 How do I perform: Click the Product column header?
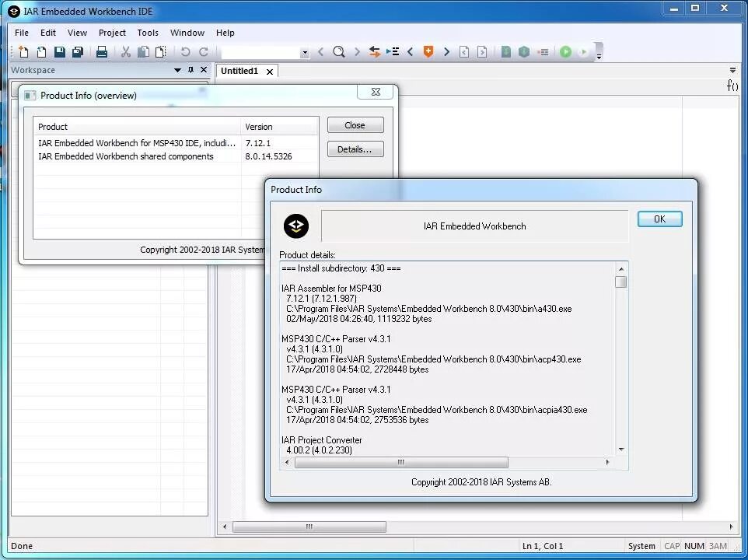[137, 127]
